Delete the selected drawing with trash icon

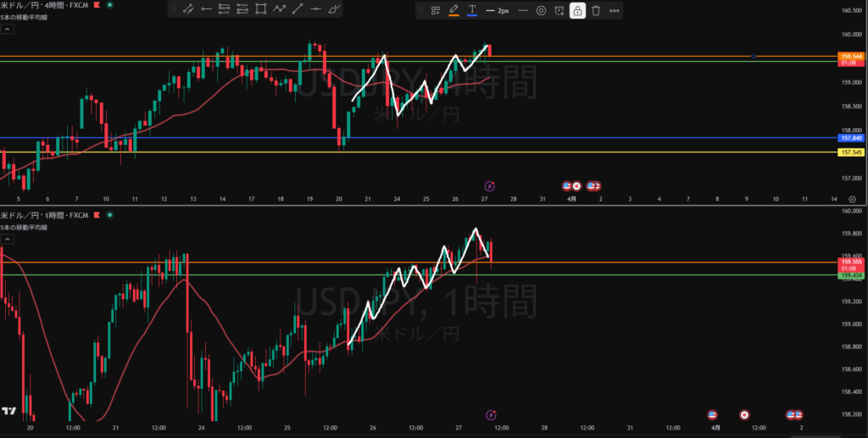tap(596, 10)
